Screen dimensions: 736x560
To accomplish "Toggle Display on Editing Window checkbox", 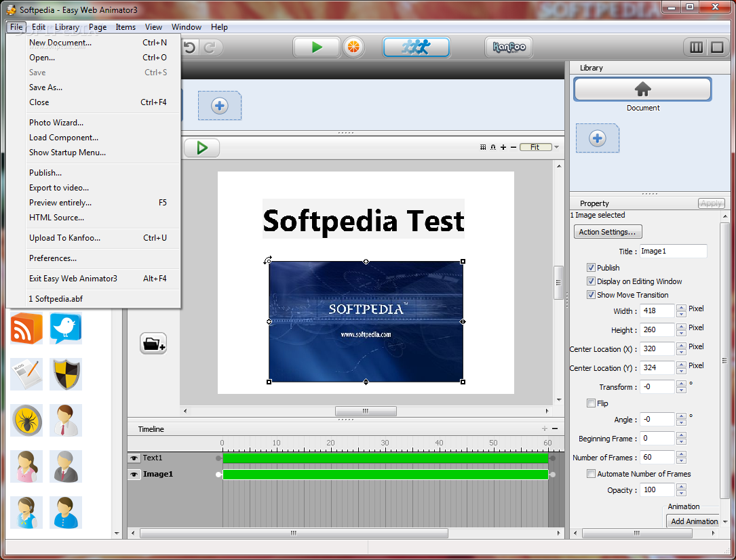I will tap(591, 281).
